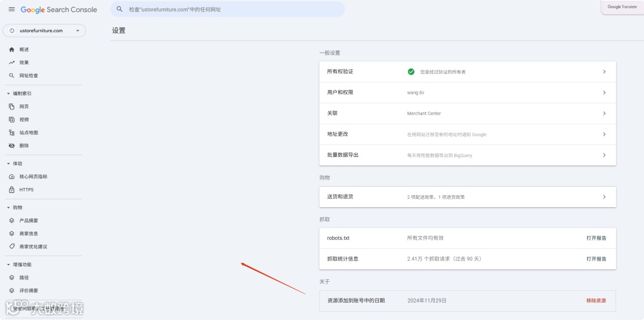Click the globe icon in property selector
Image resolution: width=644 pixels, height=320 pixels.
(x=12, y=30)
